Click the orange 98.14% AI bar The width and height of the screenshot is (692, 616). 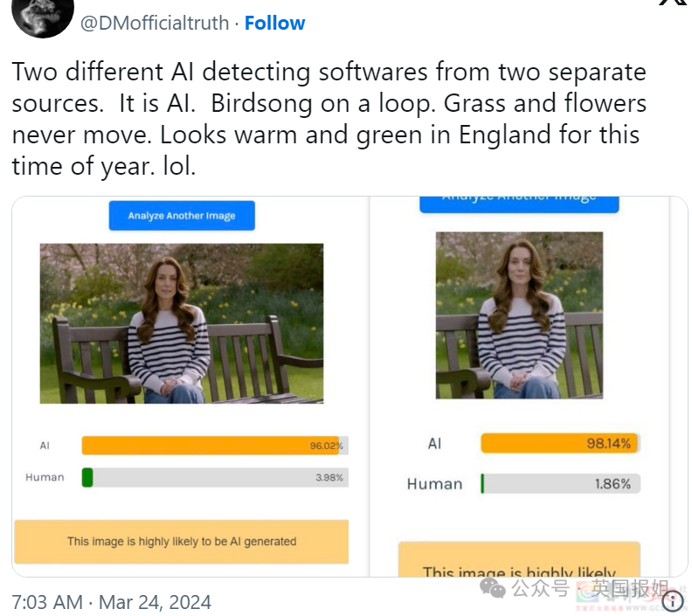click(559, 444)
